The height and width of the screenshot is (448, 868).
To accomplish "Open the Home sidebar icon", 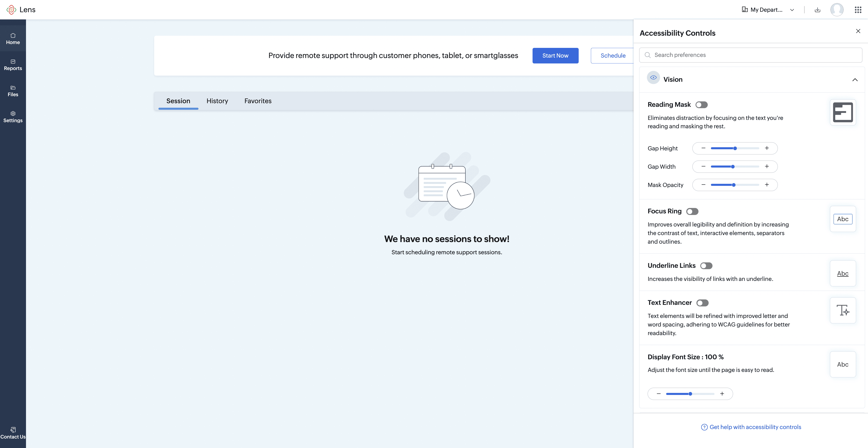I will tap(13, 39).
